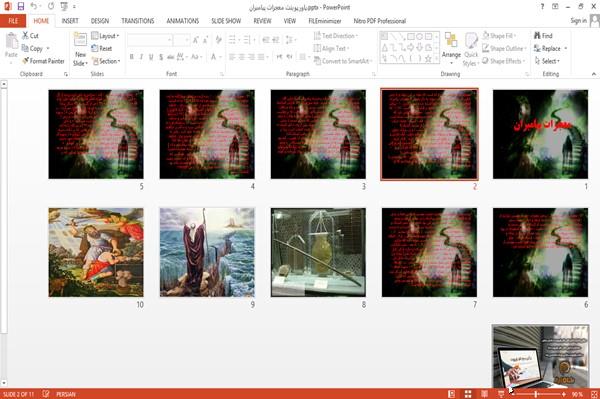Click the Slide Show icon in status bar

click(501, 394)
